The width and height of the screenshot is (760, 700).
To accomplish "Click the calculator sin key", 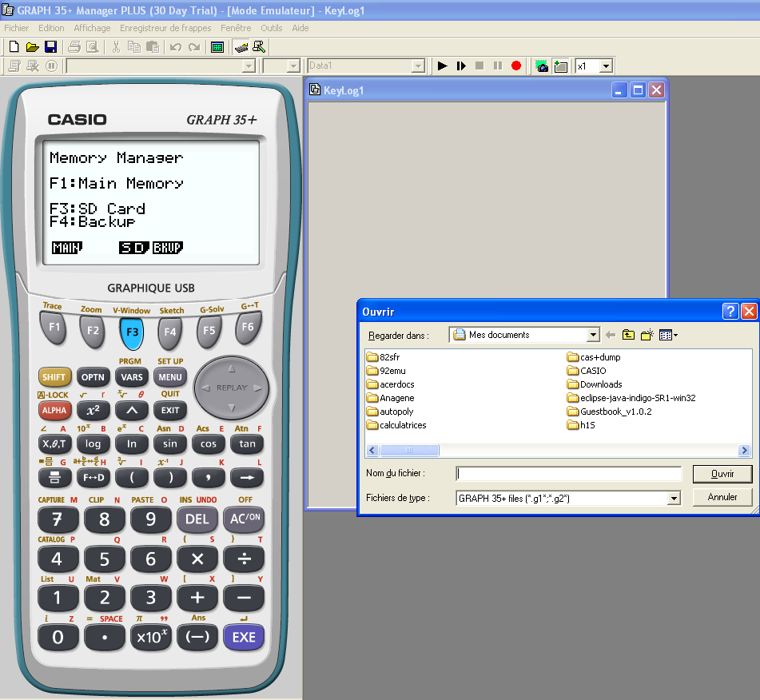I will 170,444.
